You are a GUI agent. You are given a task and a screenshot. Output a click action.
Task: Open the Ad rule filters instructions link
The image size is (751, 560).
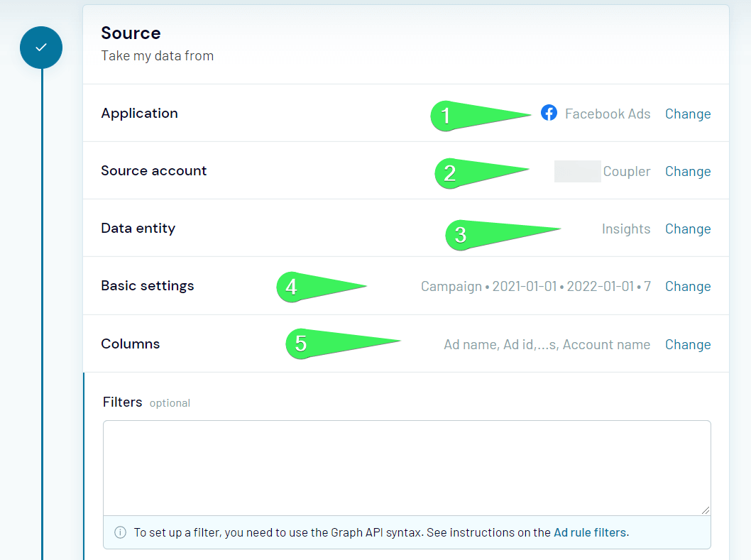pos(590,532)
